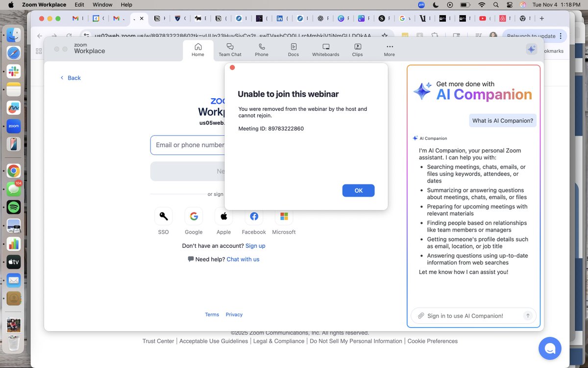Toggle the AI Companion sparkle icon
The image size is (588, 368).
[x=531, y=50]
